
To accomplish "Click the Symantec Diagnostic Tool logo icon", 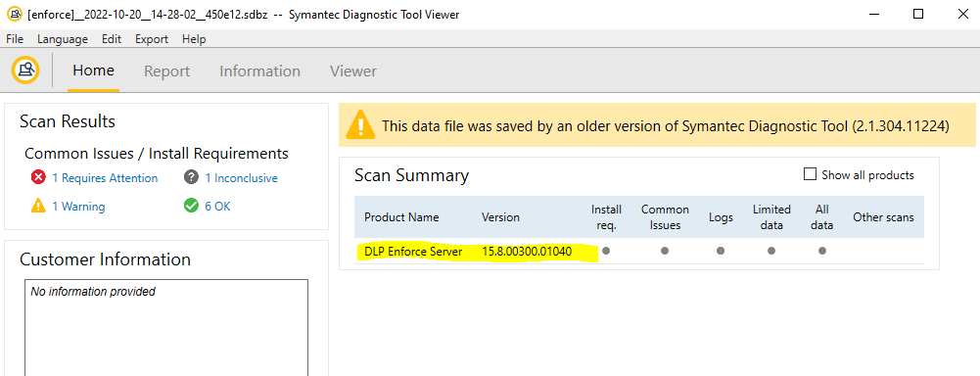I will coord(25,70).
